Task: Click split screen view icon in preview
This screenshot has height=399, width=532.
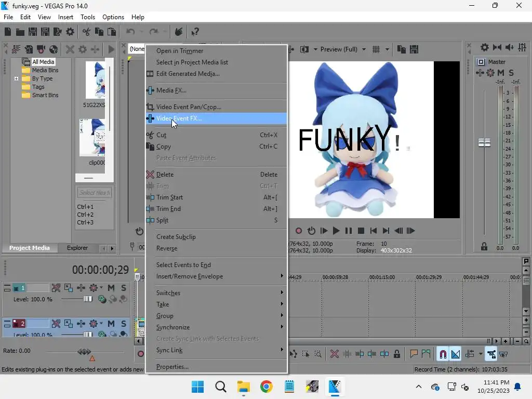Action: [304, 49]
